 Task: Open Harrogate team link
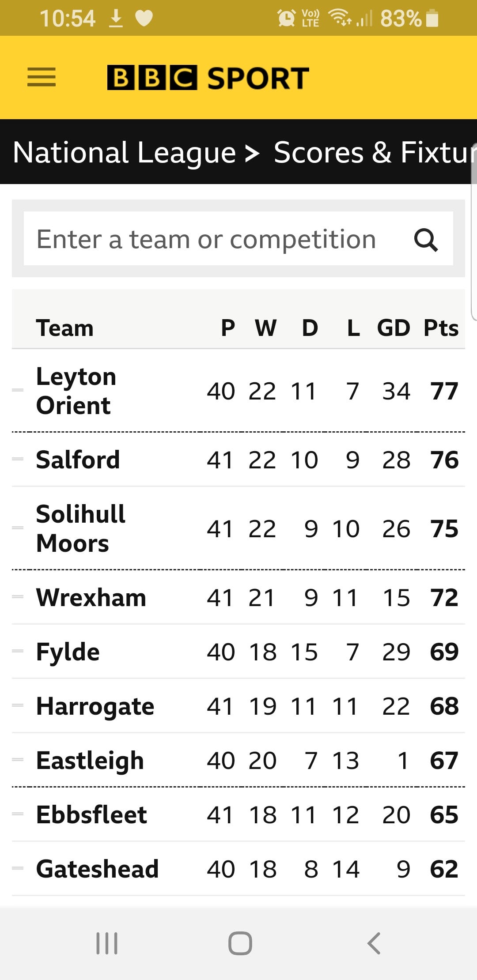tap(95, 706)
